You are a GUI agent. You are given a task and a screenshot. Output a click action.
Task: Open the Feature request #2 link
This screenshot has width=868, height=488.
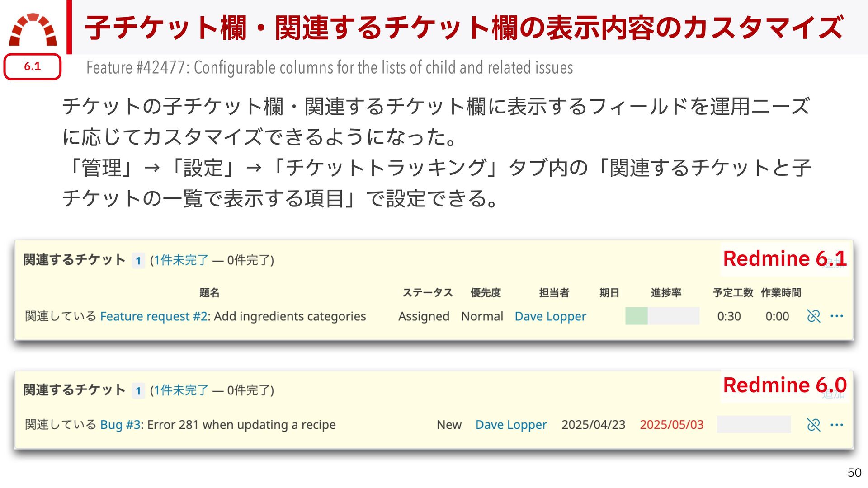[x=153, y=316]
